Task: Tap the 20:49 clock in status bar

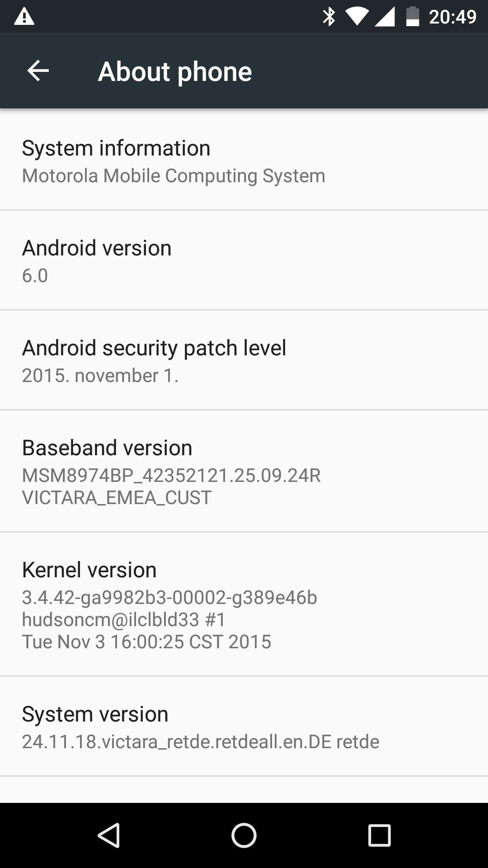Action: (x=453, y=17)
